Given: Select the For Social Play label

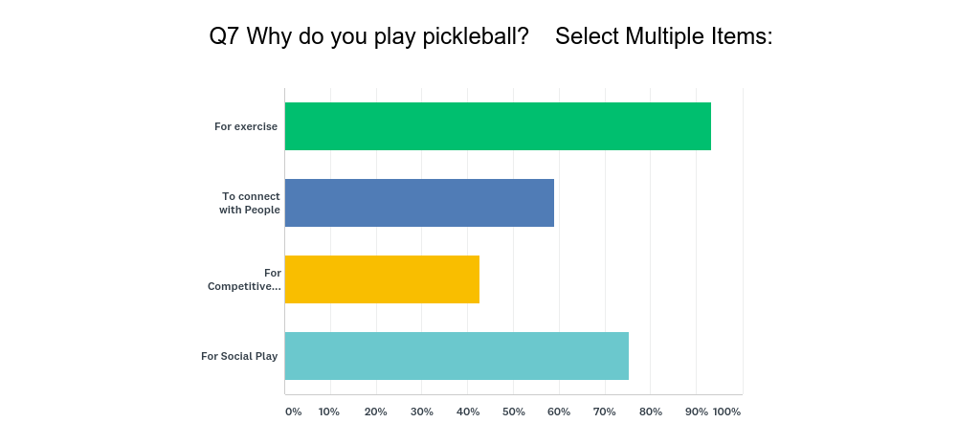Looking at the screenshot, I should pos(239,356).
